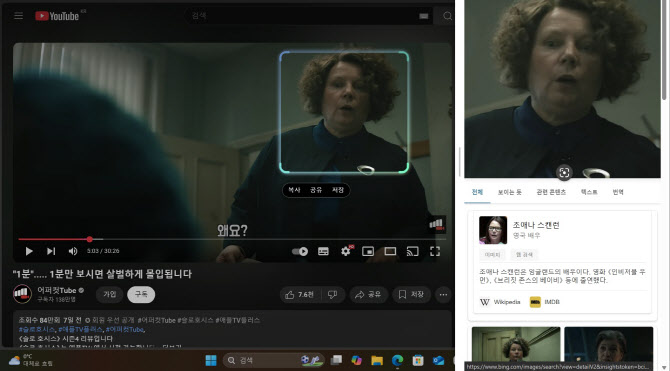Open the more actions ellipsis menu
This screenshot has width=670, height=371.
pos(443,294)
